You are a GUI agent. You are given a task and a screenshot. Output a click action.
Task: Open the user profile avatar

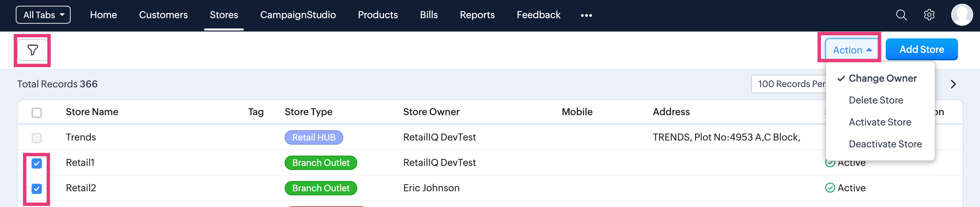point(962,15)
